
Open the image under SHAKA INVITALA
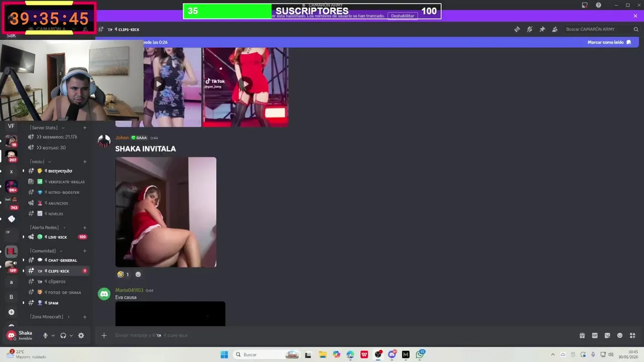[x=166, y=212]
